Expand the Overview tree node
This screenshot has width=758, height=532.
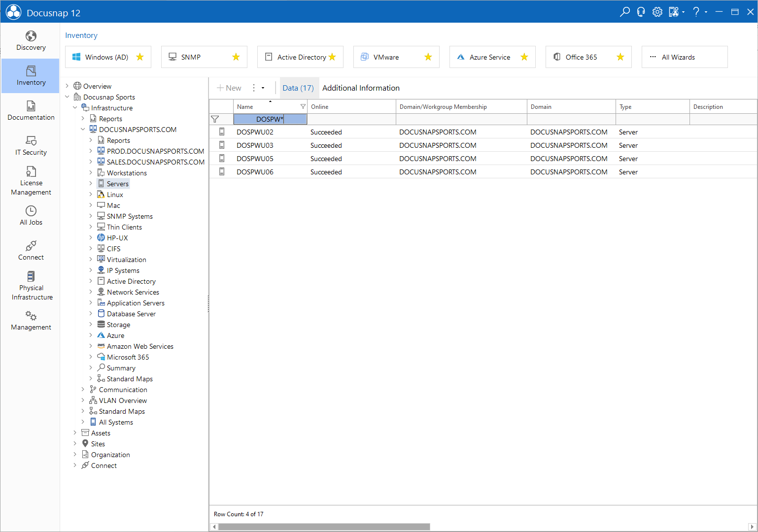(67, 86)
